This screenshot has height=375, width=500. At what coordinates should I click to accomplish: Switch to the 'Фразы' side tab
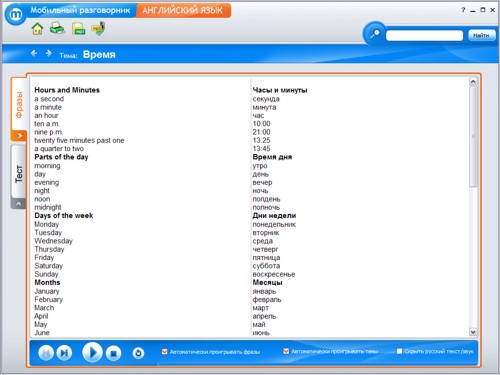tap(19, 104)
